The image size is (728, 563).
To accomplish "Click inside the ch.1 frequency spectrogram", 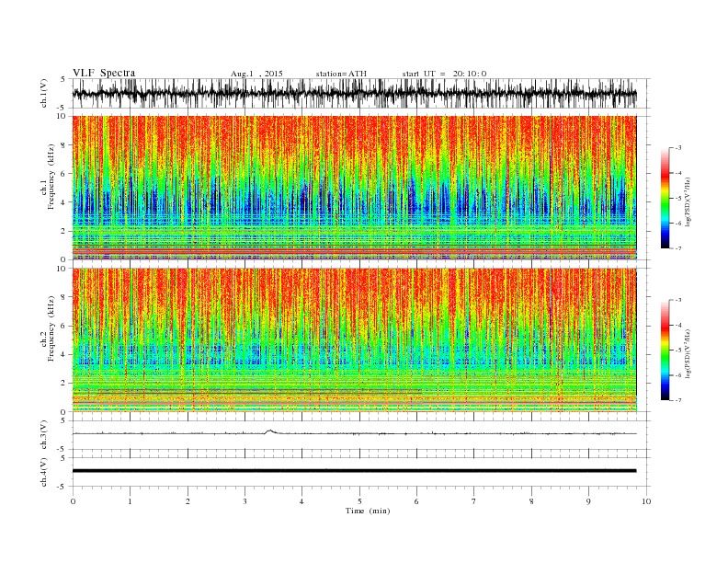I will click(x=355, y=188).
